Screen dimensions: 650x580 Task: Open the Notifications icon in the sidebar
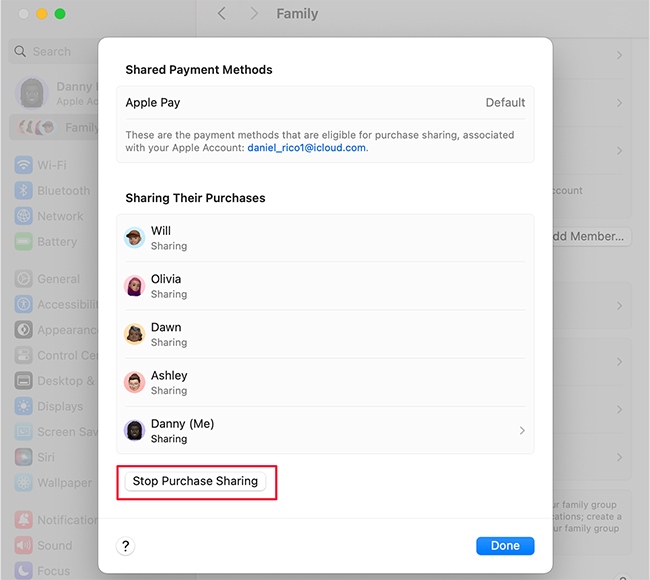[24, 520]
